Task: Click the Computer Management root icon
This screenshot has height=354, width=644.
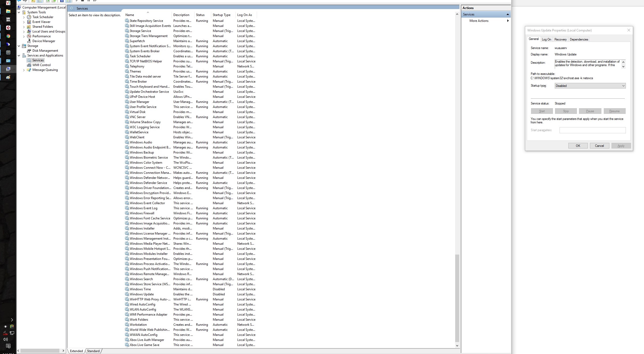Action: coord(19,7)
